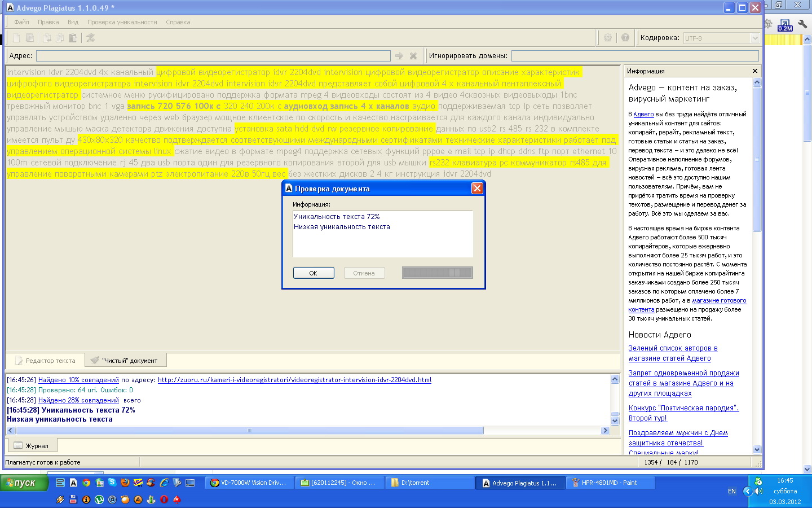Click the 0.2M extension icon in background window
The height and width of the screenshot is (508, 812).
(x=785, y=25)
